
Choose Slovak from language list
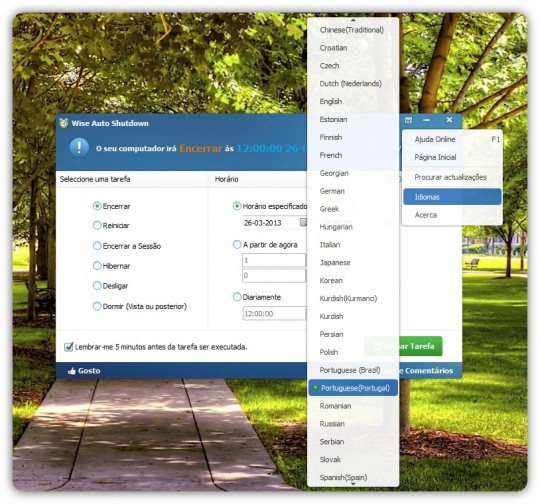point(353,460)
